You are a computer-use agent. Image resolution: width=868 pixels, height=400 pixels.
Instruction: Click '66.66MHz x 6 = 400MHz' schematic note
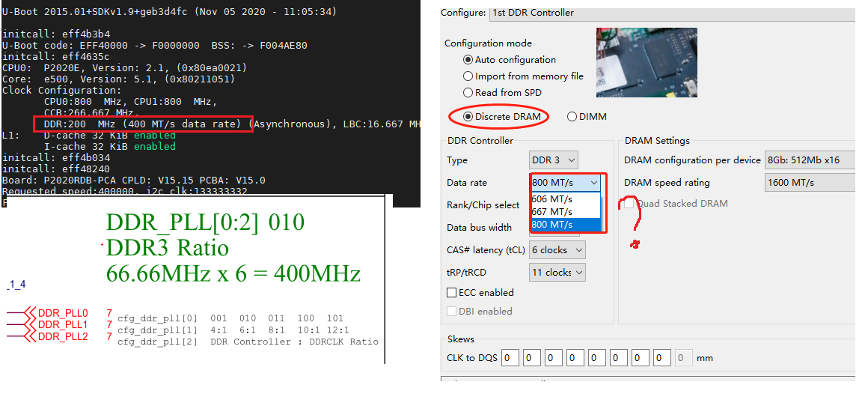233,273
